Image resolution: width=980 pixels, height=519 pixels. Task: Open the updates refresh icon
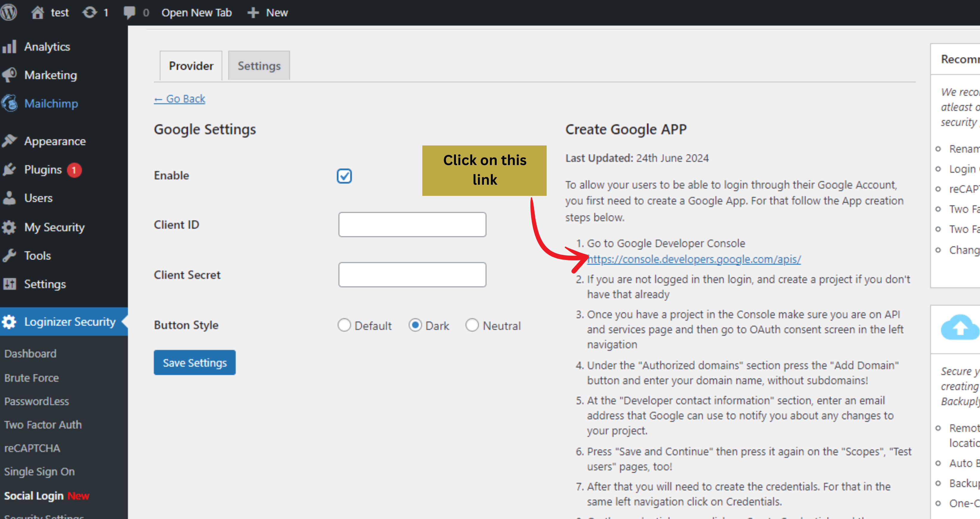[90, 12]
